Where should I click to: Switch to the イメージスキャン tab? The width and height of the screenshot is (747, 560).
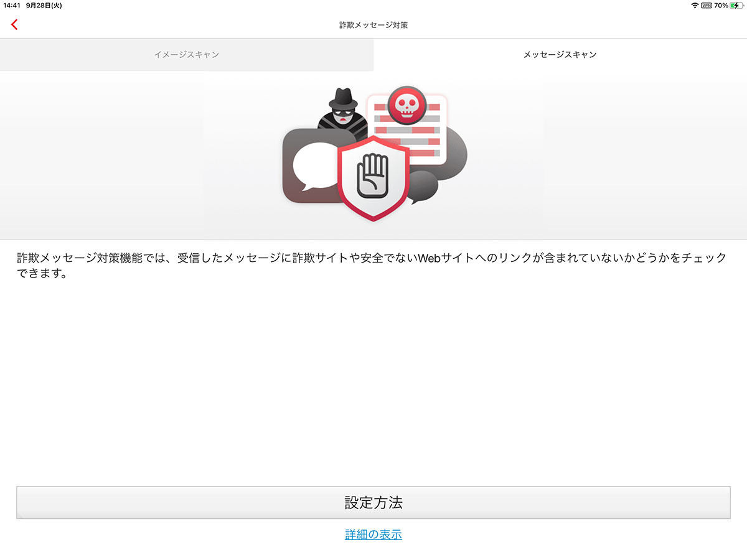point(187,55)
